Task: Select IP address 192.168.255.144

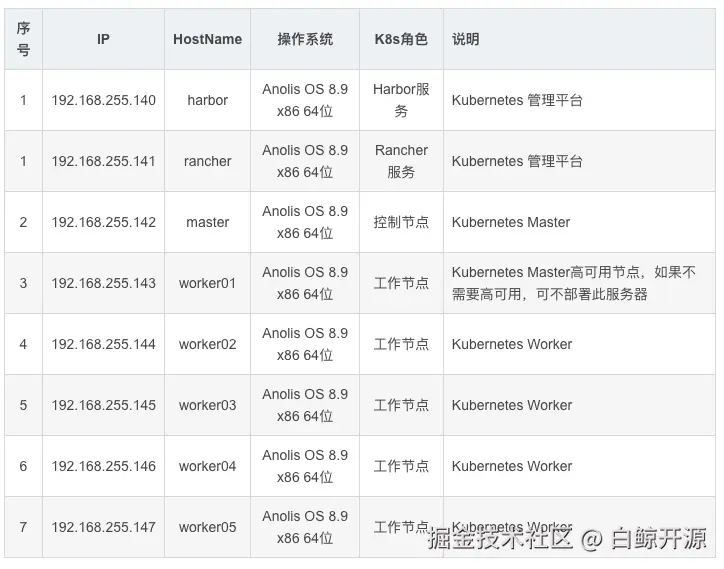Action: [103, 344]
